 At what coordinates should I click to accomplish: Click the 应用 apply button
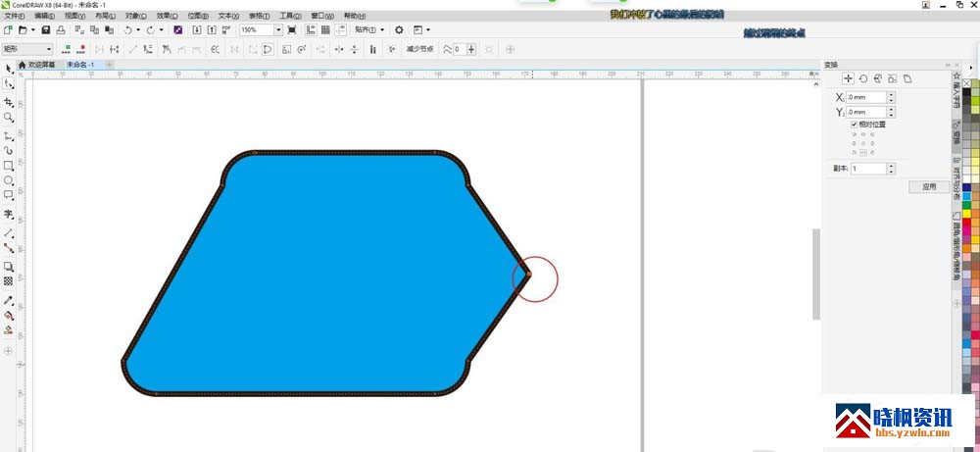click(x=929, y=186)
